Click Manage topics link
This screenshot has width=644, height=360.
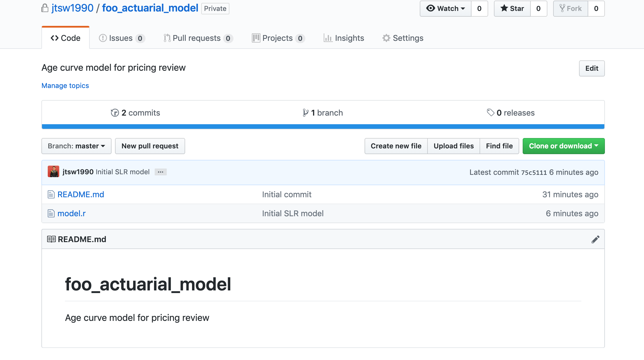pos(65,85)
